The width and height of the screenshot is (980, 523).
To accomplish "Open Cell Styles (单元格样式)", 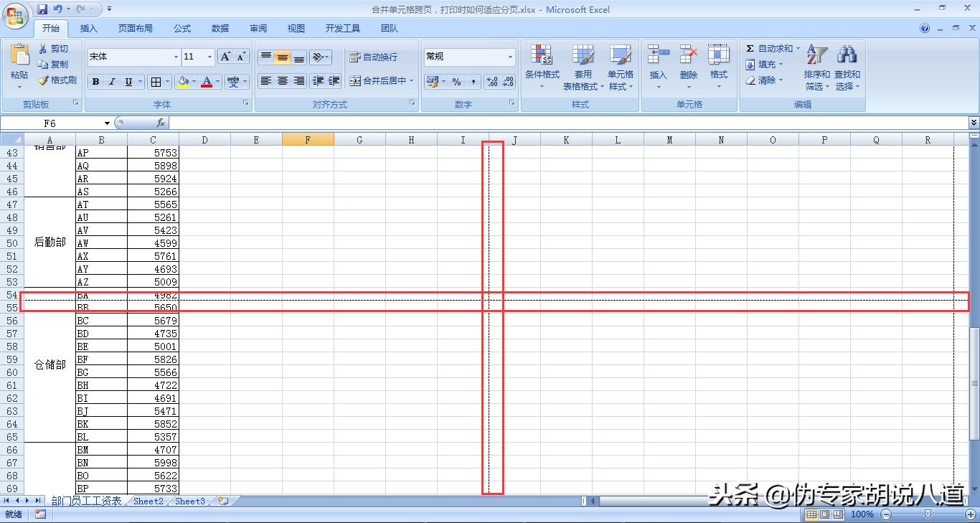I will click(621, 67).
